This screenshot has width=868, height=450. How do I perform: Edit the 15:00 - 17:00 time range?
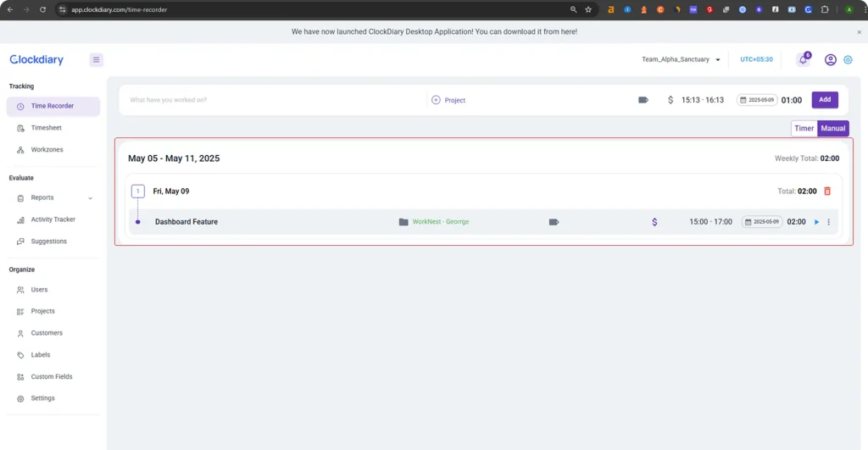[x=711, y=222]
